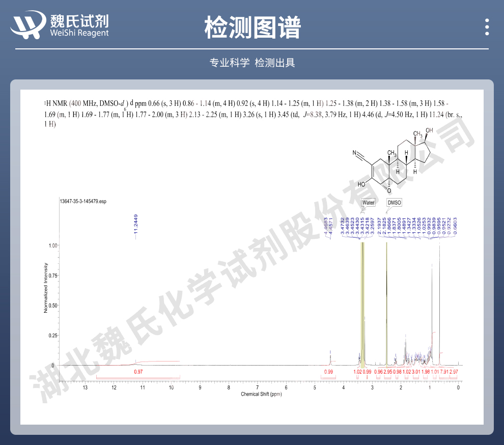Image resolution: width=504 pixels, height=445 pixels.
Task: Click the 1H NMR data description text
Action: tap(254, 114)
